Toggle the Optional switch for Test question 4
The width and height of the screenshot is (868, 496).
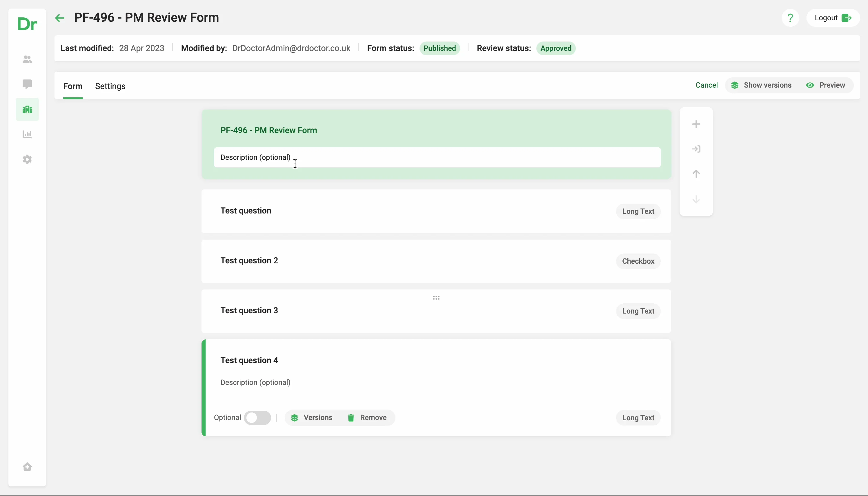(x=257, y=418)
